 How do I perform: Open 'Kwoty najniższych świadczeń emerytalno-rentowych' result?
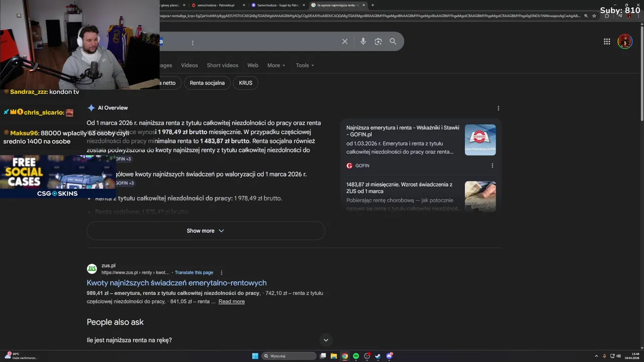[x=177, y=283]
